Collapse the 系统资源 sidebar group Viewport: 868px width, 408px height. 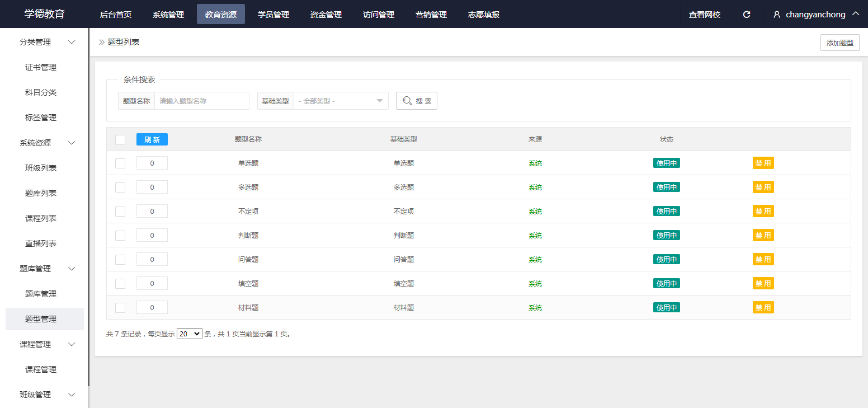coord(72,143)
